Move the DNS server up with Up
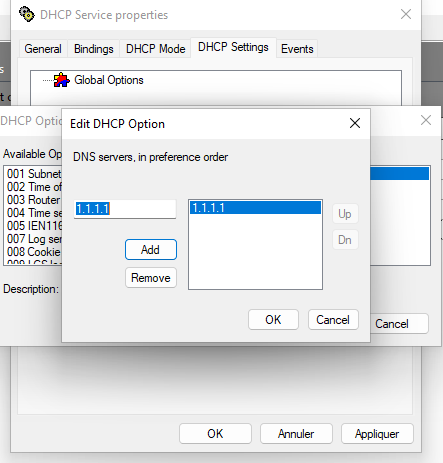The height and width of the screenshot is (463, 443). (x=345, y=214)
